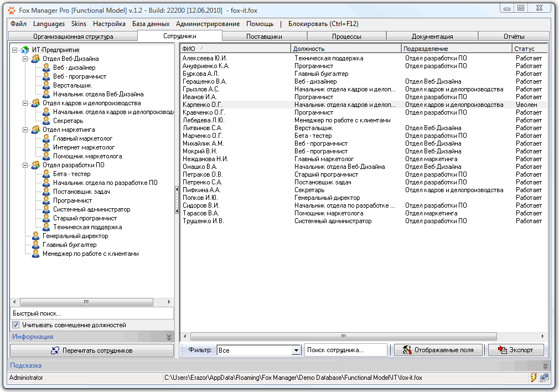The image size is (559, 392).
Task: Collapse the Отдел Веб-Дизайна branch
Action: 25,59
